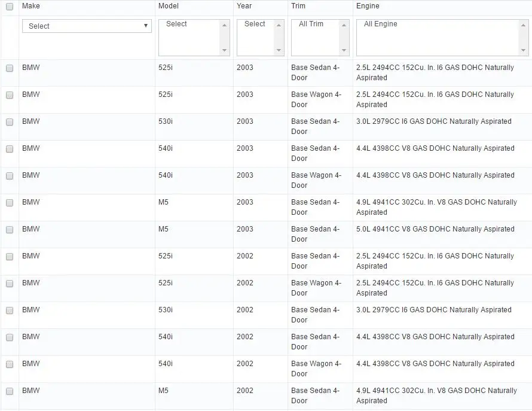Select the 2003 530i row checkbox

(x=10, y=122)
